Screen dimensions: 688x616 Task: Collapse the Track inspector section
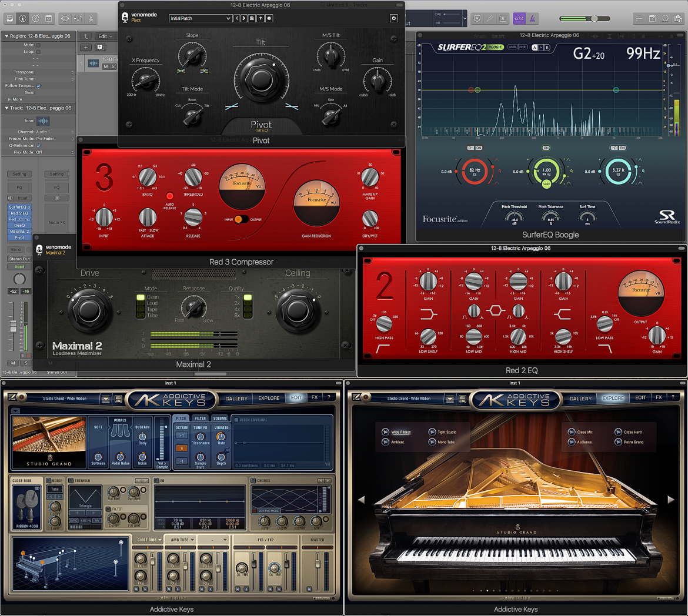pyautogui.click(x=6, y=108)
